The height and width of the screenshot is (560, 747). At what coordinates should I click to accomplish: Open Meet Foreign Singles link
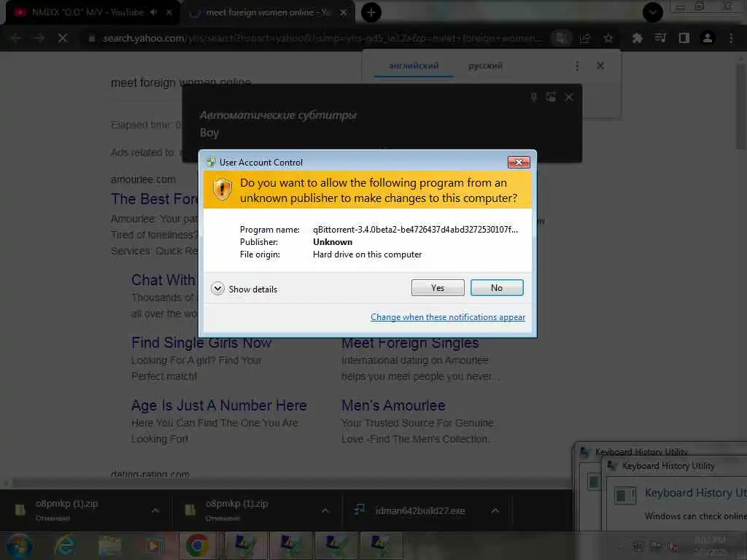click(x=410, y=343)
